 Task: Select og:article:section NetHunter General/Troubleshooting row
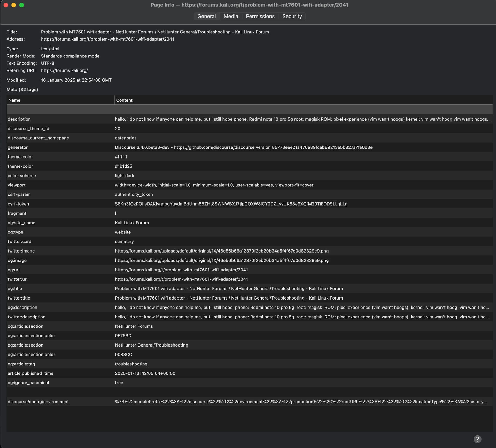click(x=250, y=345)
